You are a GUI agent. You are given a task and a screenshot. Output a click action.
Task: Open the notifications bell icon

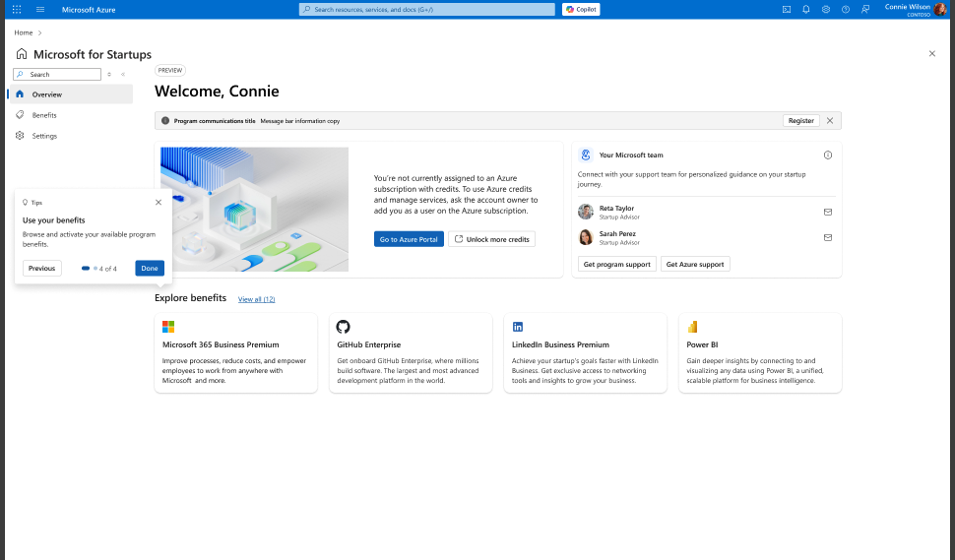(805, 9)
